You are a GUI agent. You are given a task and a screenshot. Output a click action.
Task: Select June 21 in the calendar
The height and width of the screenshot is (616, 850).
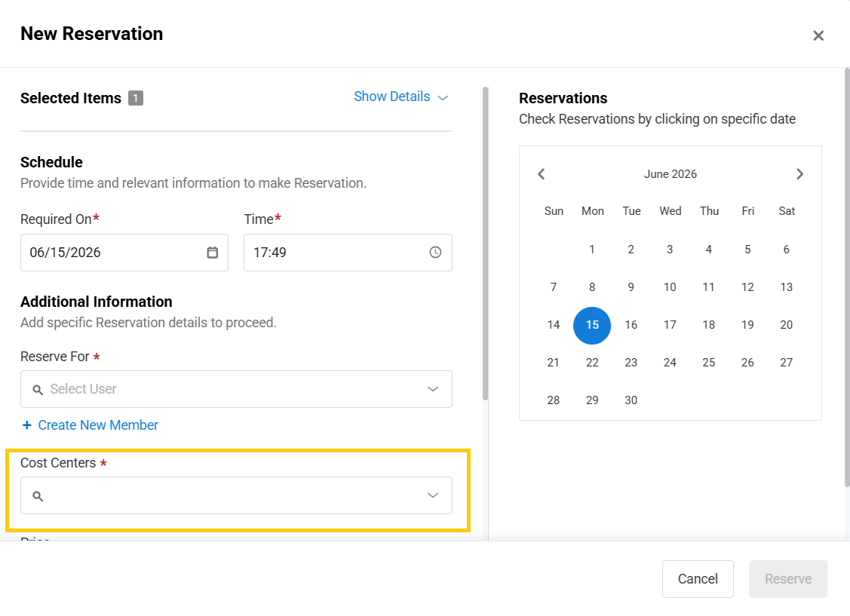tap(554, 363)
